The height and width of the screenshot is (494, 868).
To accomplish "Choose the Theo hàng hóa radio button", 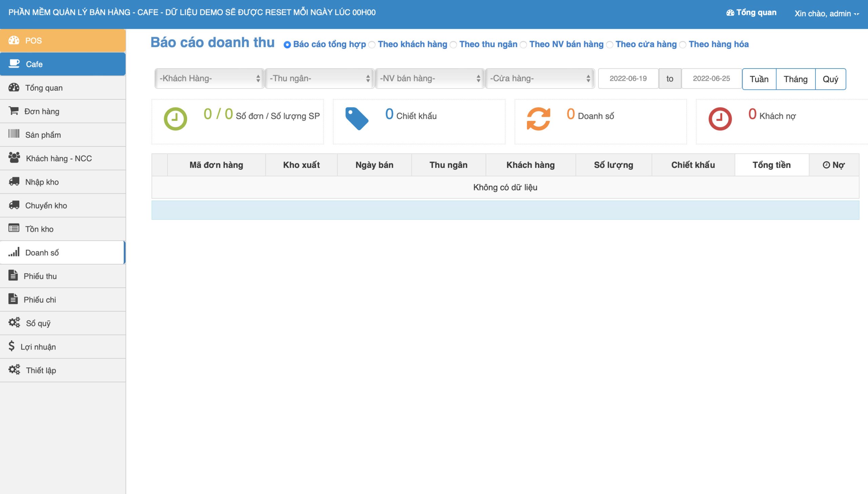I will click(x=683, y=45).
